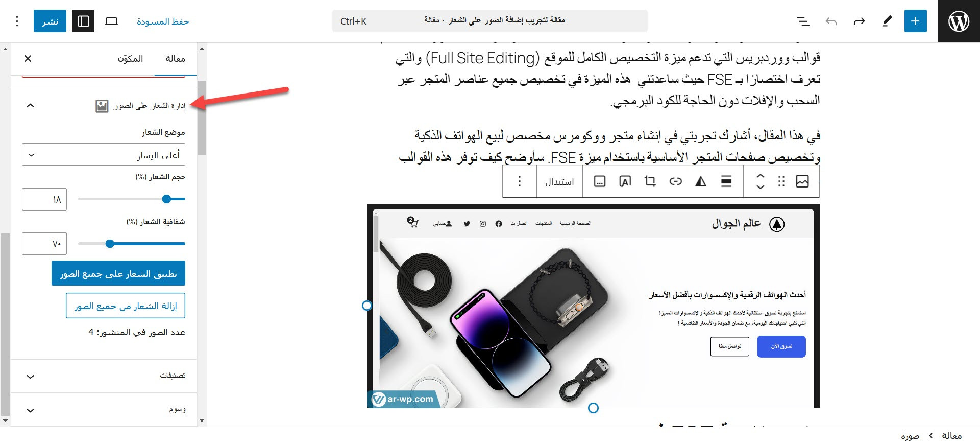
Task: Open the document overview list icon
Action: tap(803, 21)
